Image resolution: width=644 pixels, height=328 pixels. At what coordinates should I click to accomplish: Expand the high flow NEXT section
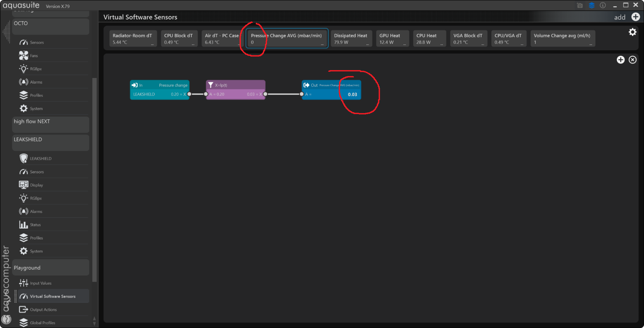[x=51, y=125]
